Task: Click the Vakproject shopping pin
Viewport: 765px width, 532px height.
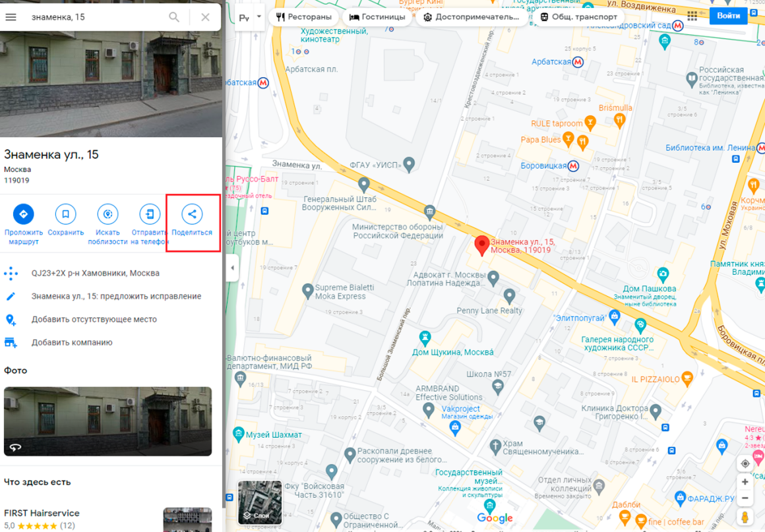Action: coord(455,428)
